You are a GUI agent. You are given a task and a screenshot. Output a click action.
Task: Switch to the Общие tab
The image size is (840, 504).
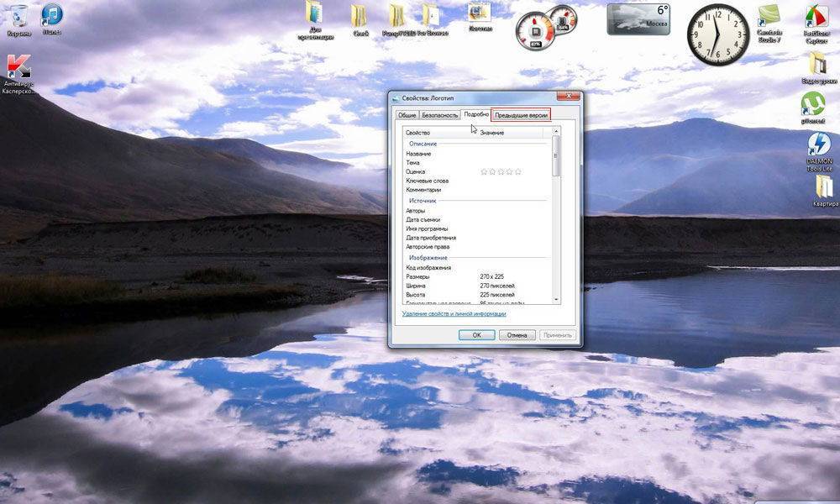pyautogui.click(x=407, y=114)
